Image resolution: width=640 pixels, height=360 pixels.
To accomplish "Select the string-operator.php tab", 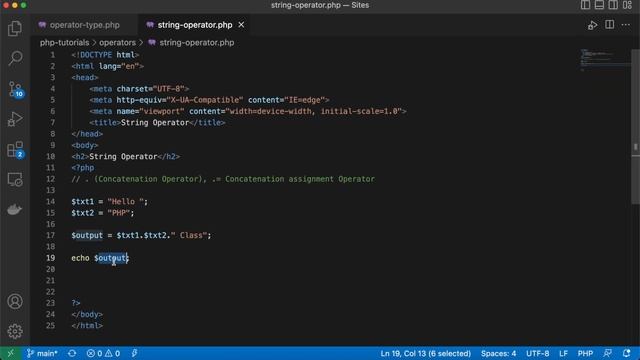I will (195, 25).
